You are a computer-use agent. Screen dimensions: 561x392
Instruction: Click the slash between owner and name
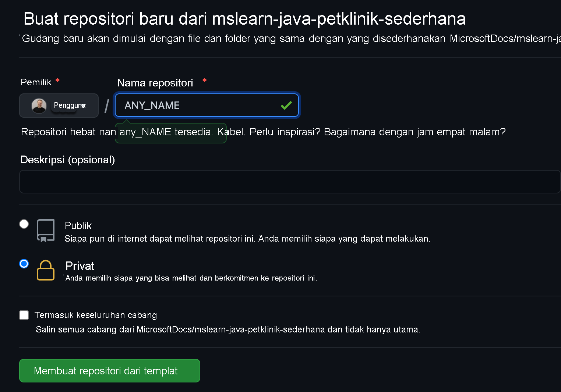[x=106, y=106]
